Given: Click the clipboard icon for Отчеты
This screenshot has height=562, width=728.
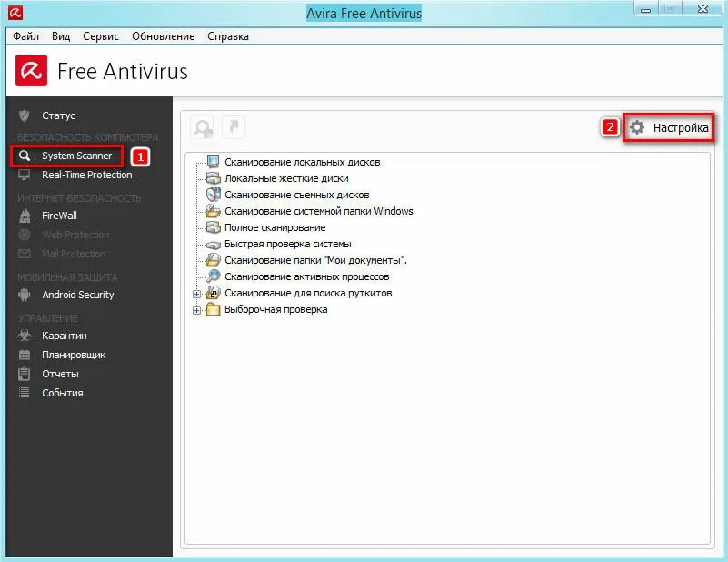Looking at the screenshot, I should point(25,374).
